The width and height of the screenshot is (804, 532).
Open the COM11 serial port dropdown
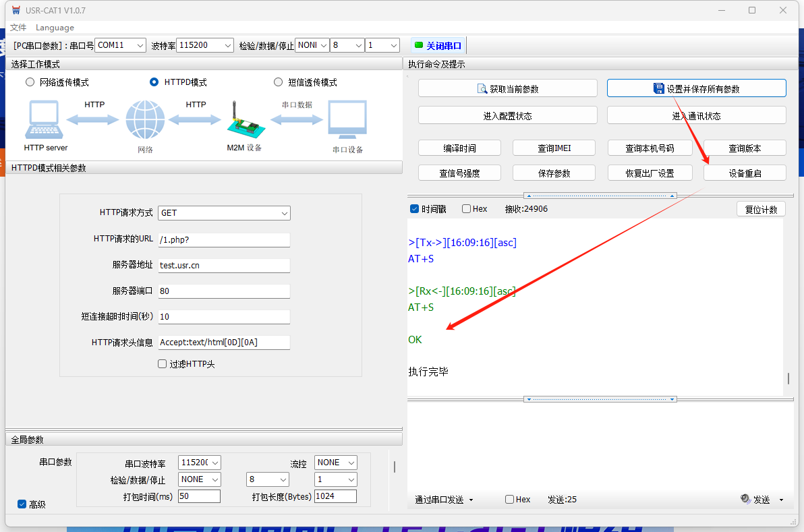point(120,45)
